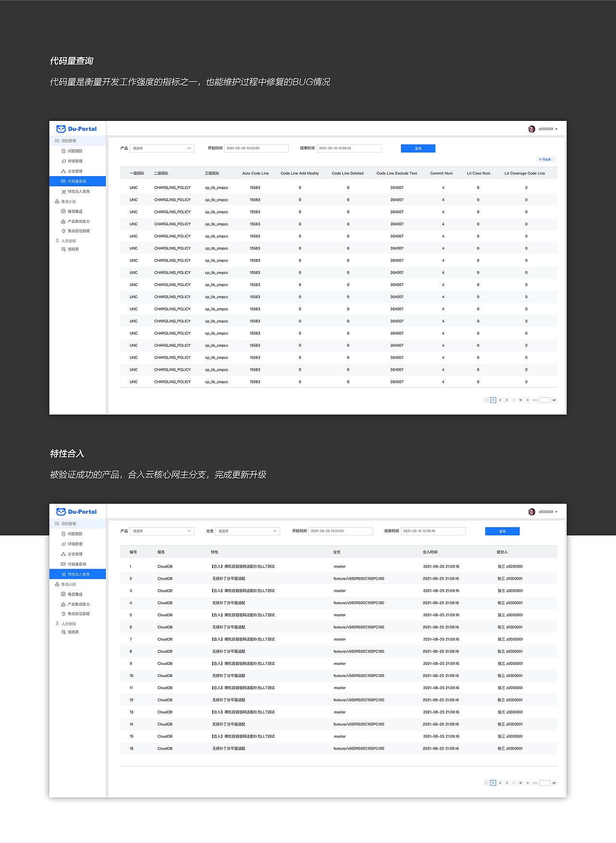Viewport: 616px width, 843px height.
Task: Open the 分支 dropdown in the bottom panel
Action: coord(247,531)
